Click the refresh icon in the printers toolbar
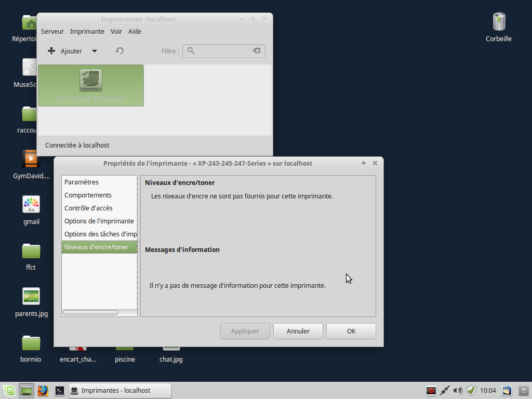The width and height of the screenshot is (532, 399). 119,51
